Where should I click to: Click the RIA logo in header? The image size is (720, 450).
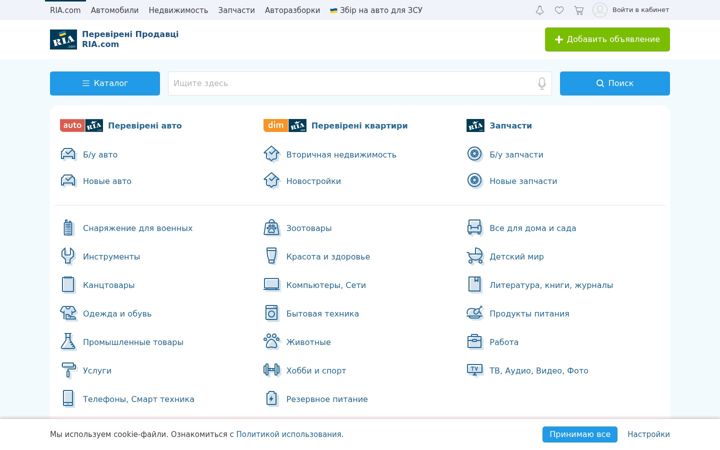pyautogui.click(x=63, y=39)
